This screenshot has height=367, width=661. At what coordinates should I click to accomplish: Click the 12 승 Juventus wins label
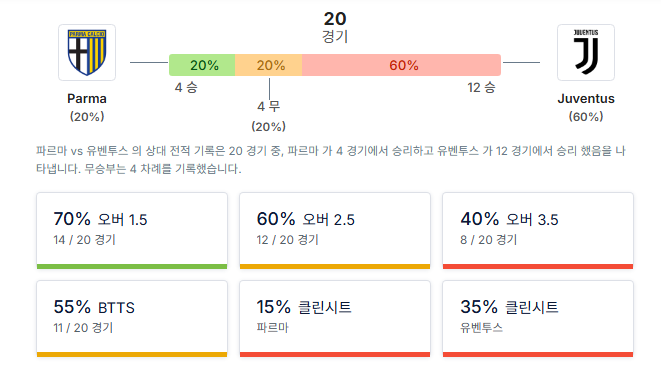point(481,88)
